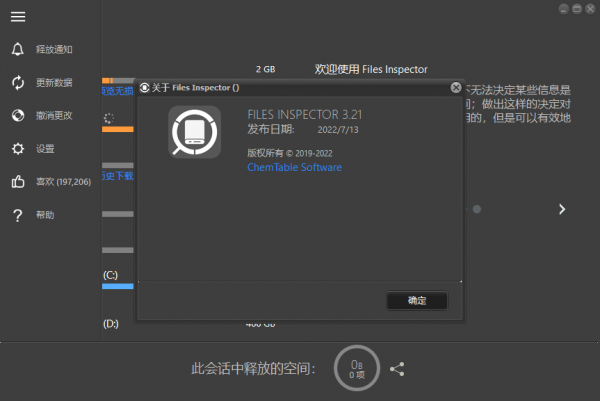The height and width of the screenshot is (401, 600).
Task: Close the About Files Inspector dialog
Action: click(x=456, y=88)
